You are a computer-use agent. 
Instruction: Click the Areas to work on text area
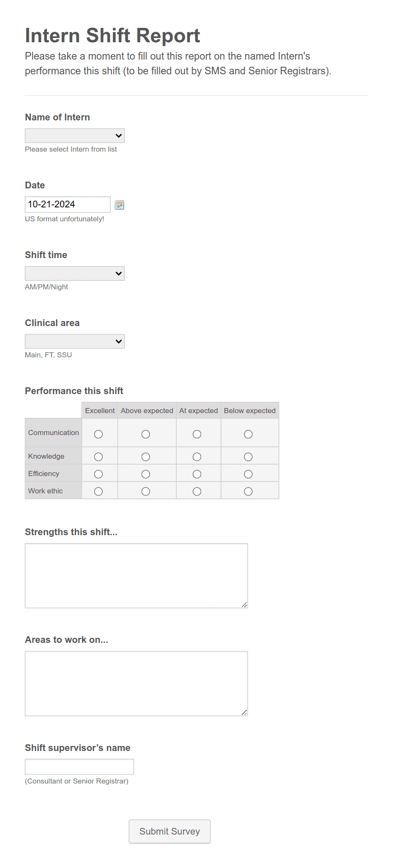tap(136, 682)
